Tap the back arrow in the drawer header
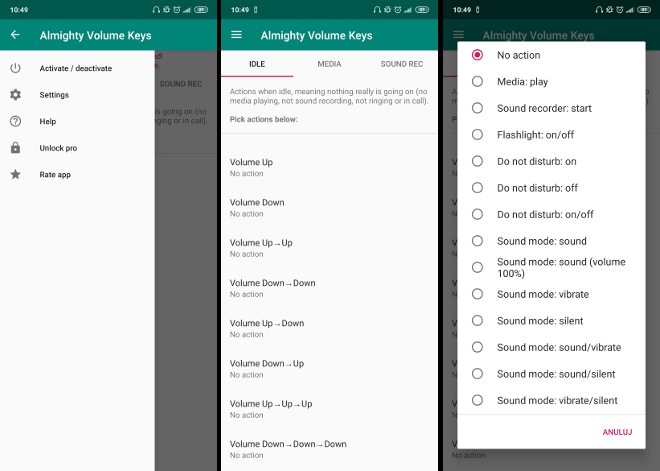The height and width of the screenshot is (471, 660). 15,35
